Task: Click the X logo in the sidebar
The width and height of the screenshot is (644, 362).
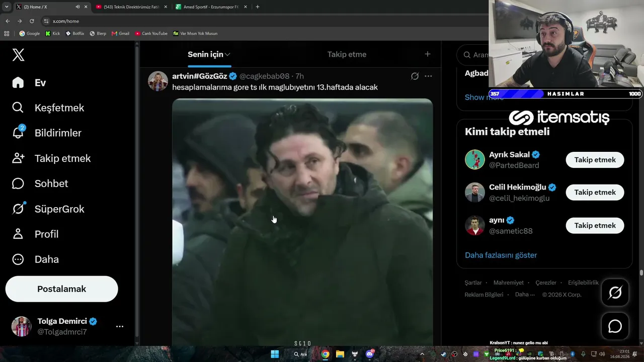Action: pyautogui.click(x=18, y=55)
